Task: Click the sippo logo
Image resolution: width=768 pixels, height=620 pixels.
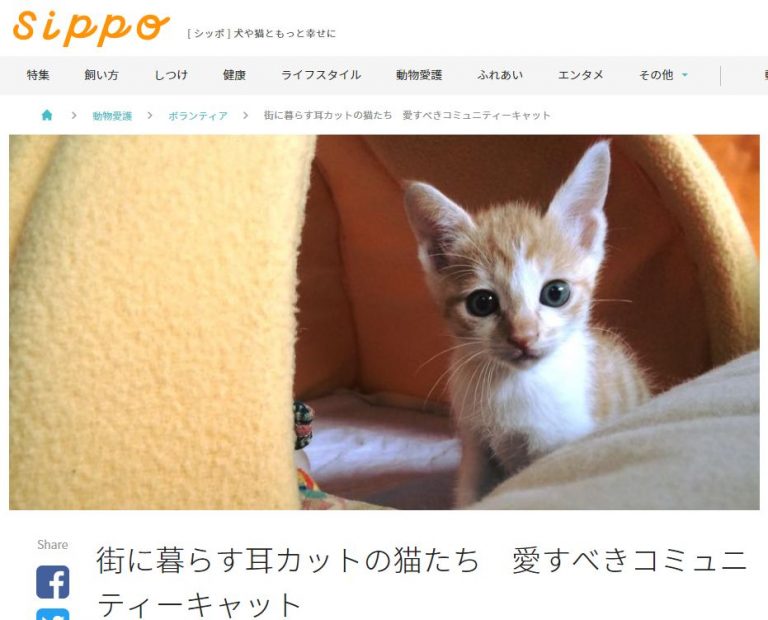Action: point(91,28)
